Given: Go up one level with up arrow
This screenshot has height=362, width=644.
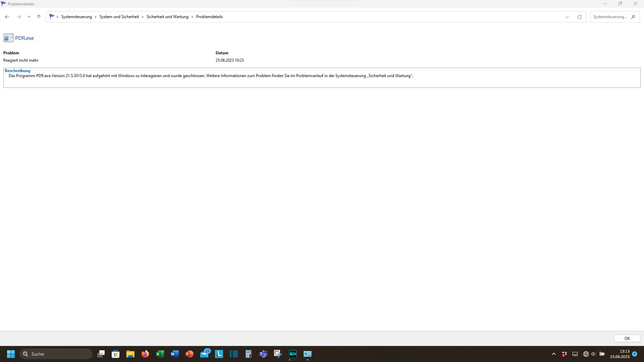Looking at the screenshot, I should pyautogui.click(x=39, y=17).
